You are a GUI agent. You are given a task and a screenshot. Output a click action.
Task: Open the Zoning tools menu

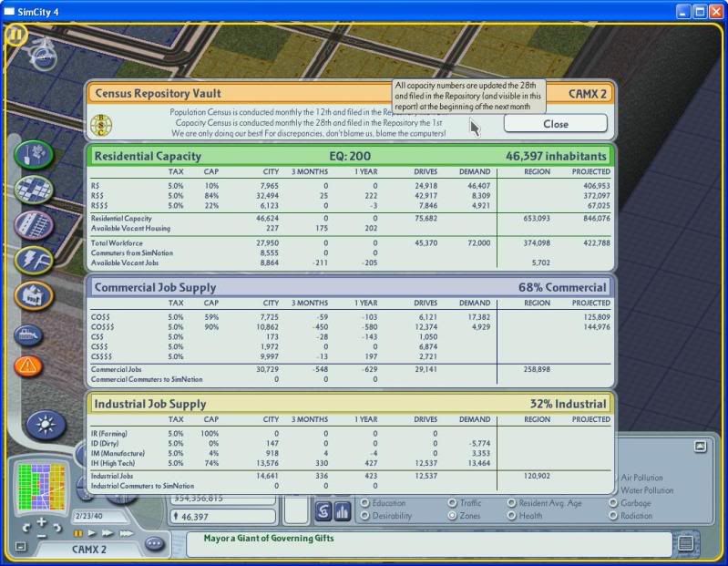point(34,190)
